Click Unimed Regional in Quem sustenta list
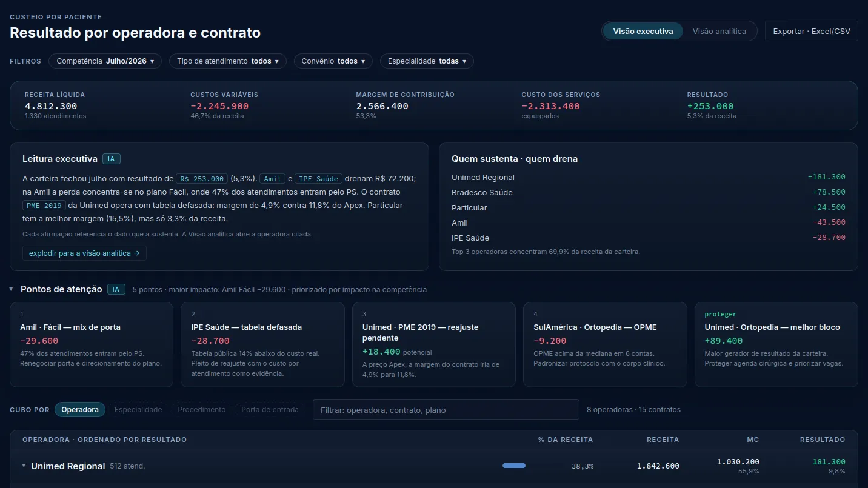Viewport: 868px width, 488px height. pyautogui.click(x=483, y=177)
